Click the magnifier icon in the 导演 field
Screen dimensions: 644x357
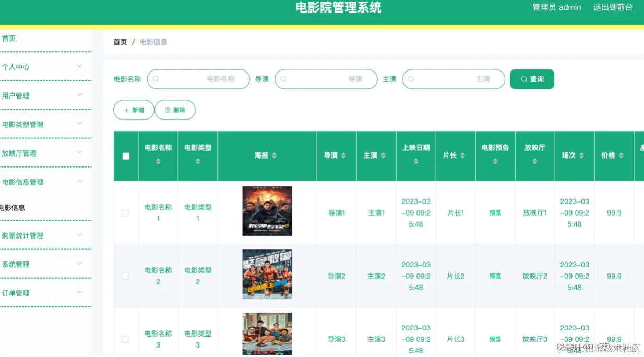tap(283, 79)
